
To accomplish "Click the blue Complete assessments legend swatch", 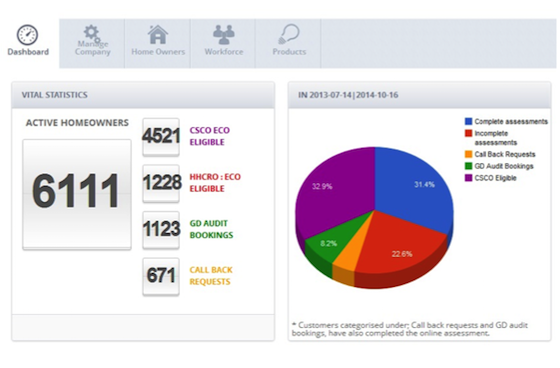I will pos(468,121).
